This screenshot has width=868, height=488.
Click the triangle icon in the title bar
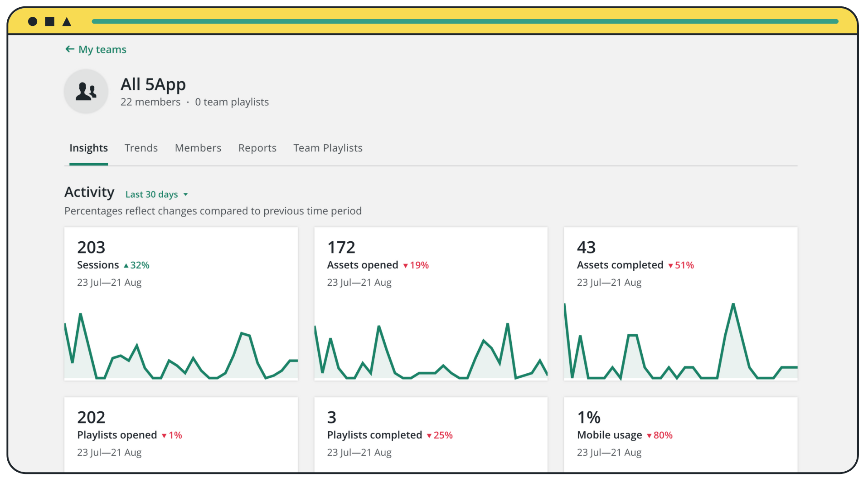67,21
